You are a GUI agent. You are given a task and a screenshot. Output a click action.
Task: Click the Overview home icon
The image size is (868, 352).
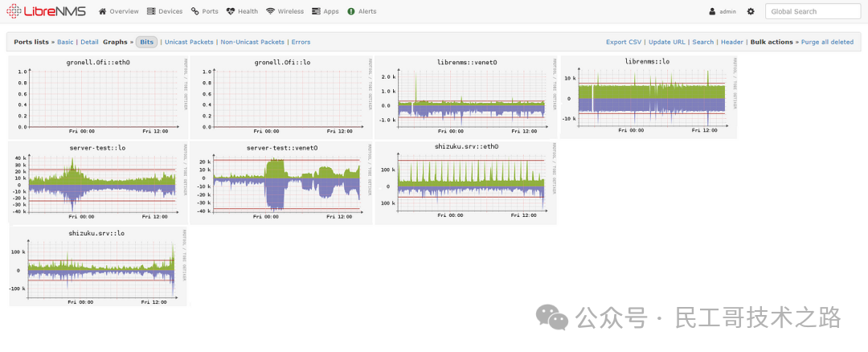102,11
